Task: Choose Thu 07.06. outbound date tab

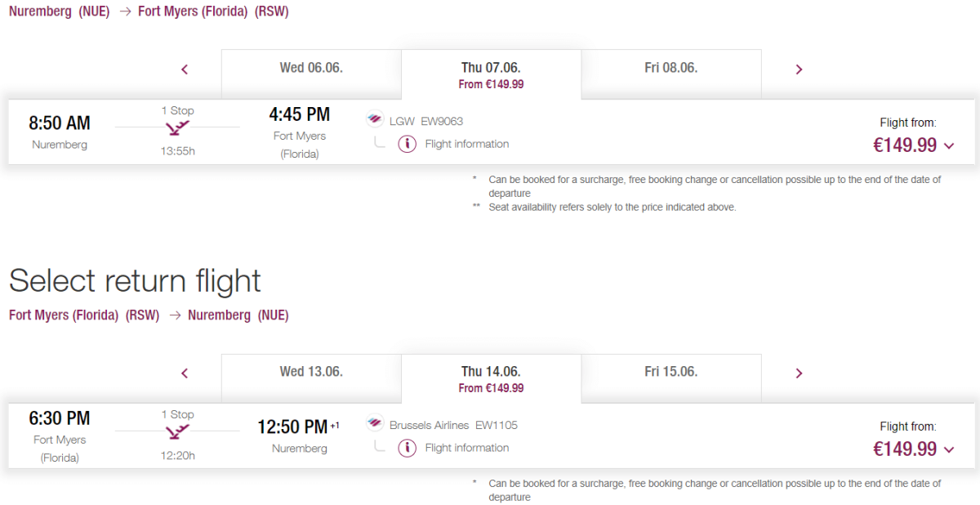Action: tap(491, 74)
